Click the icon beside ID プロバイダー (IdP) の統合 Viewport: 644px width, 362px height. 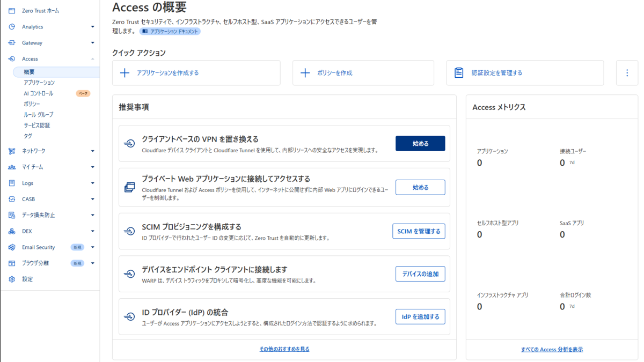coord(129,317)
